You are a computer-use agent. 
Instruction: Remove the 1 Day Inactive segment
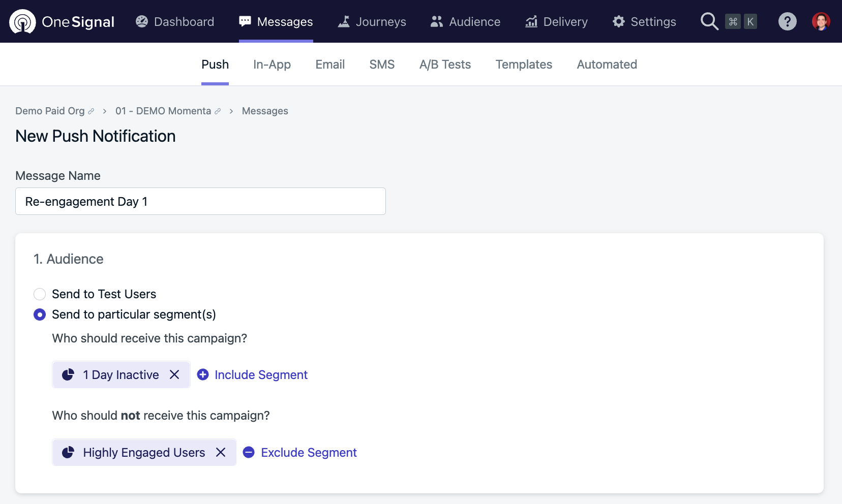point(174,374)
